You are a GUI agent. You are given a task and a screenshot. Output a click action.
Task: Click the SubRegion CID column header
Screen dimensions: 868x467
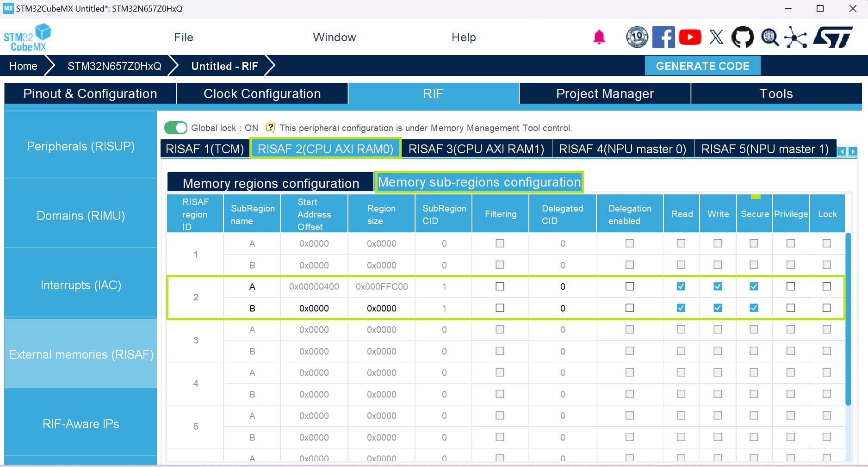(444, 214)
